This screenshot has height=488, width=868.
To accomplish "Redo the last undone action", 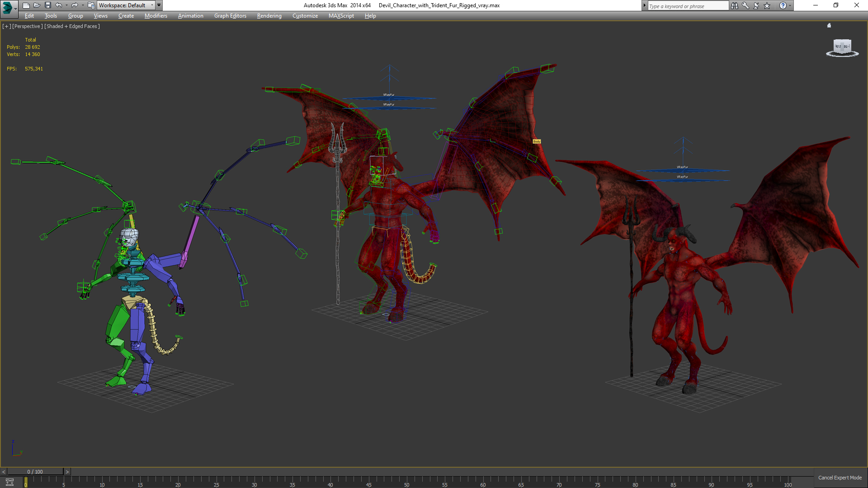I will tap(75, 5).
